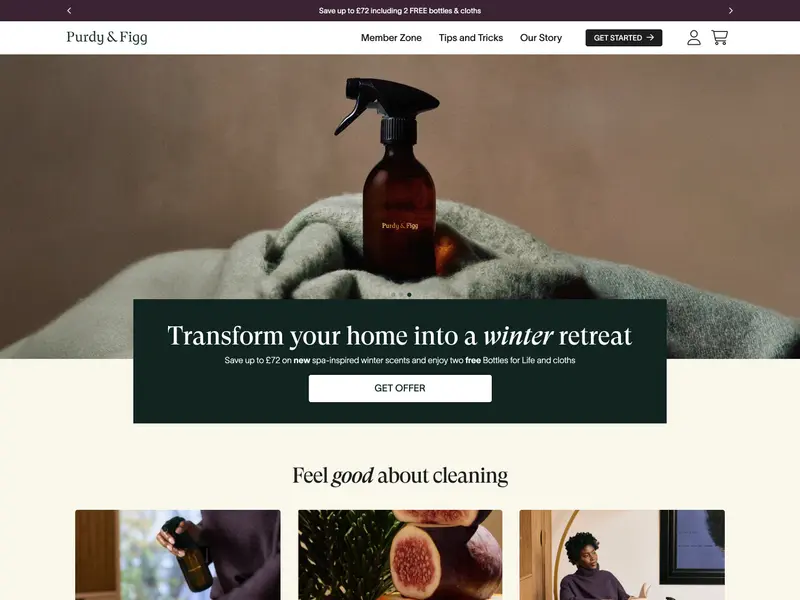Select the third hero carousel dot
Image resolution: width=800 pixels, height=600 pixels.
click(x=409, y=294)
